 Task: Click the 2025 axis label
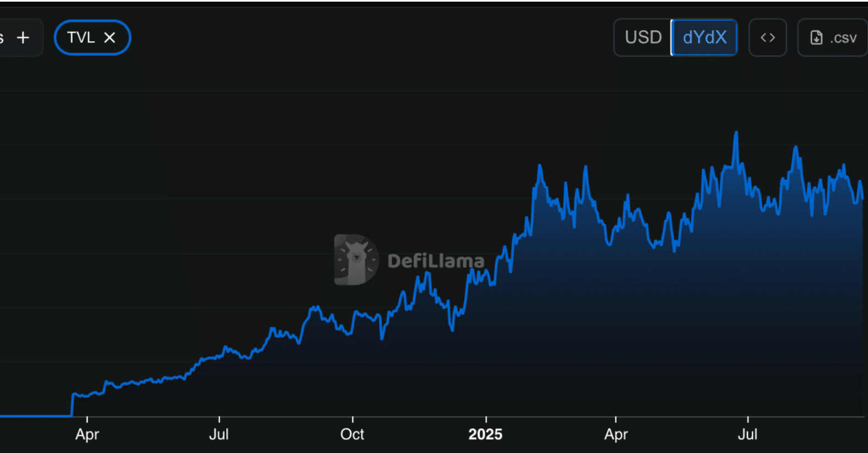click(x=485, y=434)
